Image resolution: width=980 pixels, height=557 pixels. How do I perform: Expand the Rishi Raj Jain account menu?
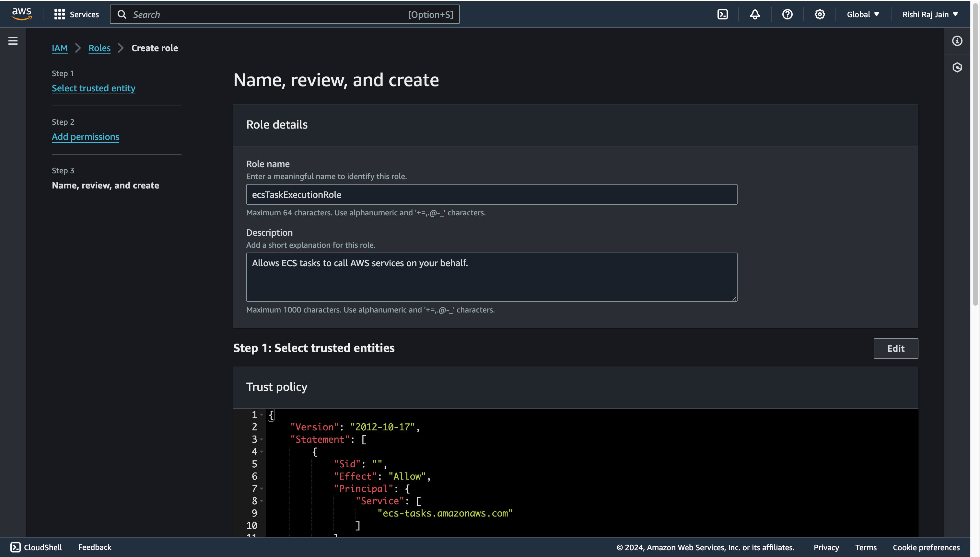[930, 14]
